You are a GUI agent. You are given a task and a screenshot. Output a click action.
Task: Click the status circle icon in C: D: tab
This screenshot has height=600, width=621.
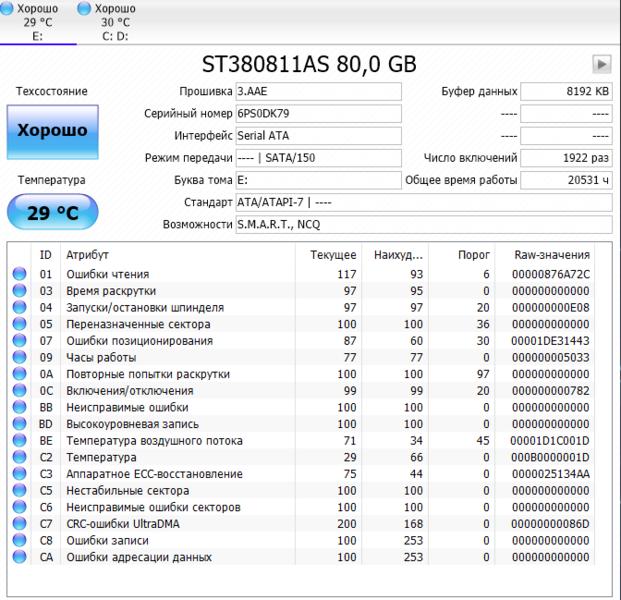click(84, 8)
